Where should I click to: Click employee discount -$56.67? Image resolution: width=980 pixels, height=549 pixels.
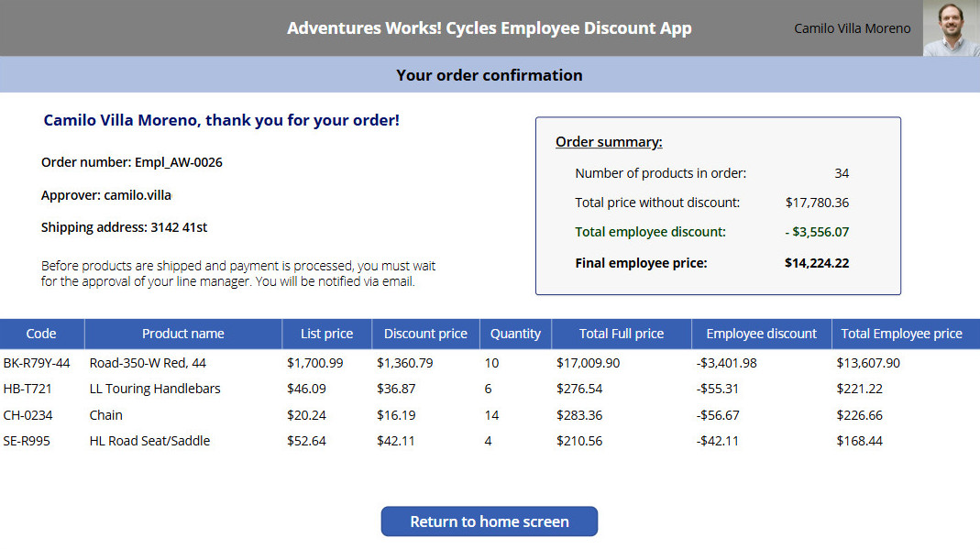point(718,415)
